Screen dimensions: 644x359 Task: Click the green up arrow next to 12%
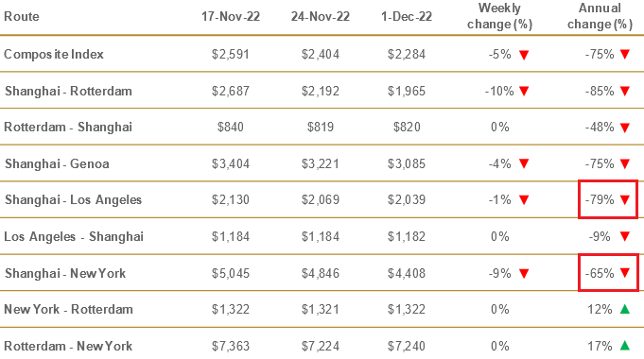[x=625, y=309]
